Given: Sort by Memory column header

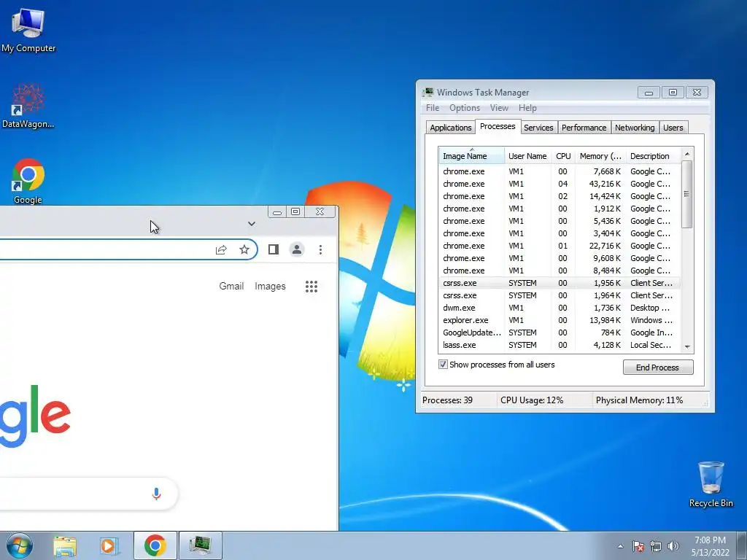Looking at the screenshot, I should tap(600, 156).
